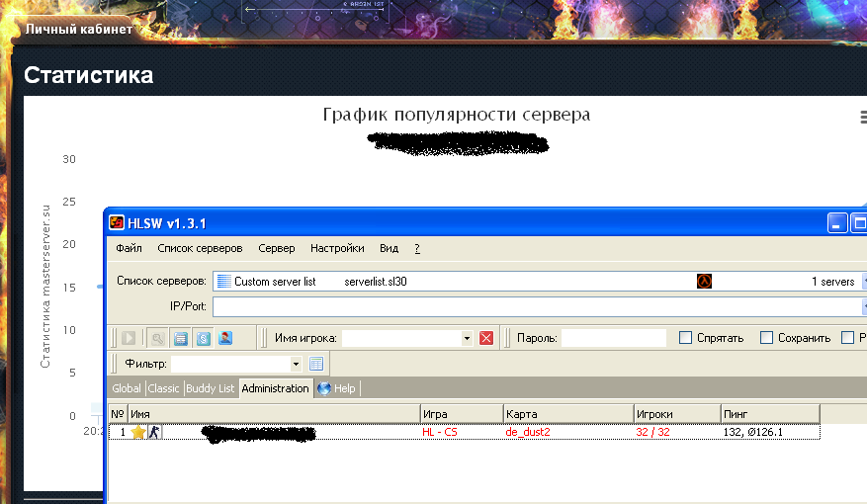Viewport: 867px width, 504px height.
Task: Click in the Пароль input field
Action: (x=614, y=338)
